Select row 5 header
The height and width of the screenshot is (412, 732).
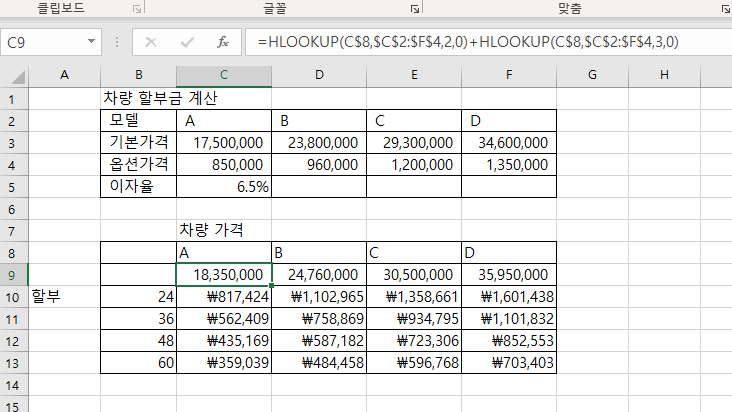click(x=12, y=187)
